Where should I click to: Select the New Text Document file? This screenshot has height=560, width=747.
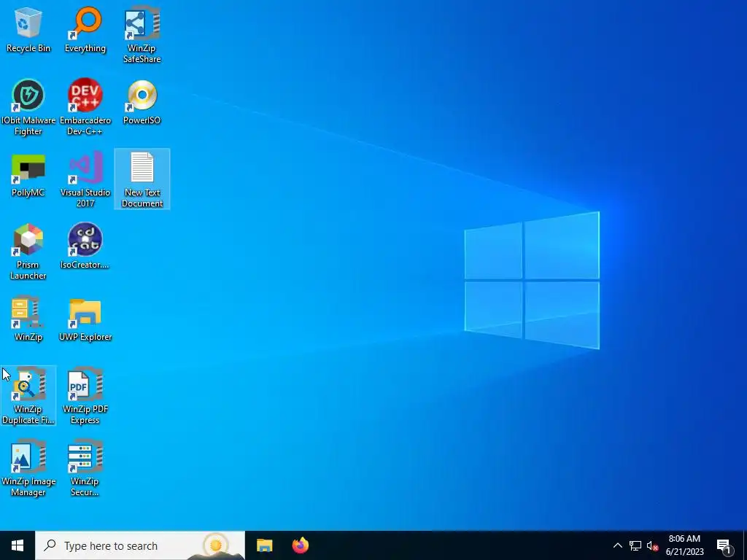(x=142, y=179)
